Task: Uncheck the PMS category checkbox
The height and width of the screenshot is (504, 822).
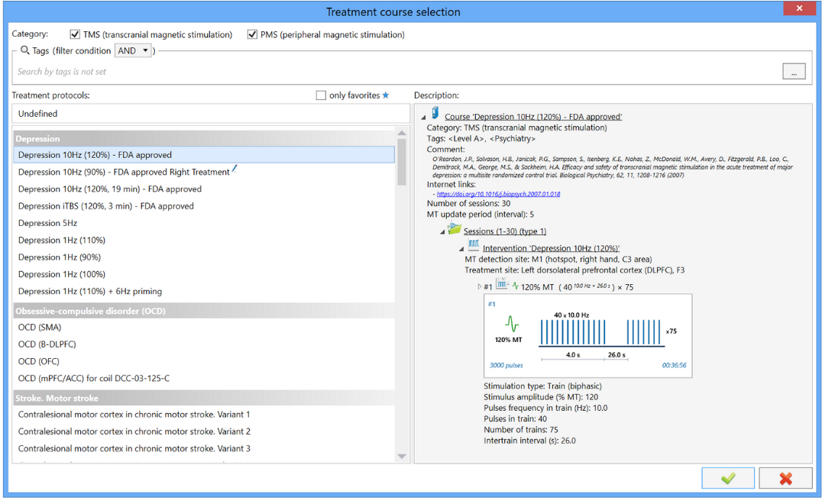Action: coord(252,34)
